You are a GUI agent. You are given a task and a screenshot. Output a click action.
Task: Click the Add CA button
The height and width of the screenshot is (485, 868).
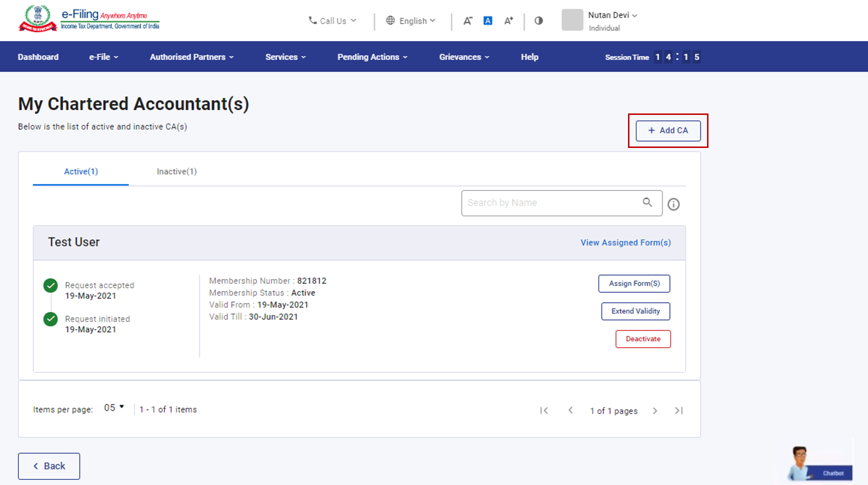pos(668,131)
